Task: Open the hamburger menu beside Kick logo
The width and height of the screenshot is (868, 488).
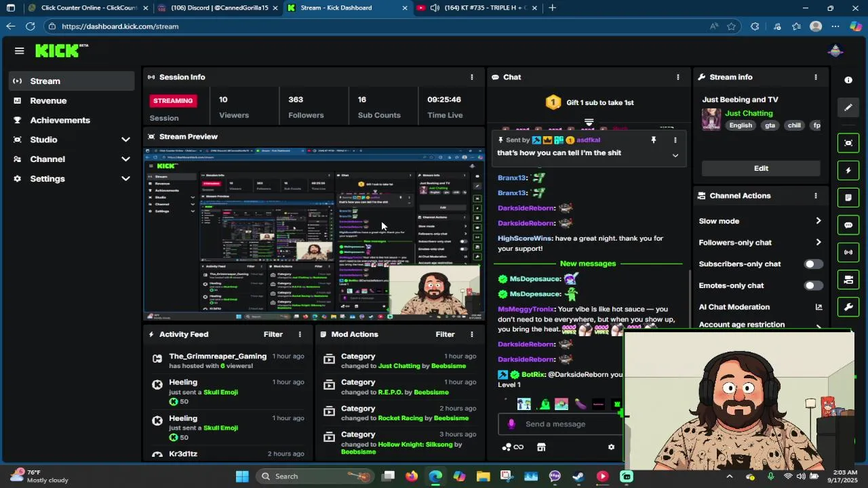Action: click(19, 51)
